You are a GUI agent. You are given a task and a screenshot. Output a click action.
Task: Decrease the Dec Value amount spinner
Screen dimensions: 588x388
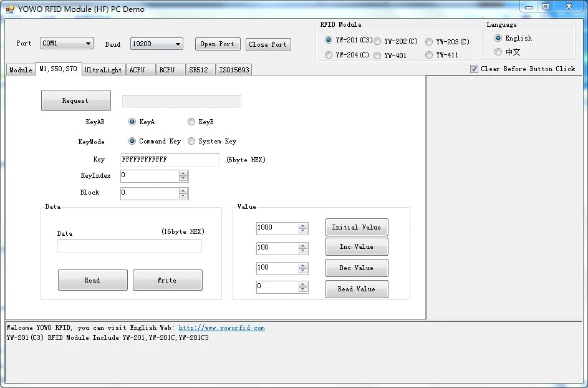pos(303,271)
